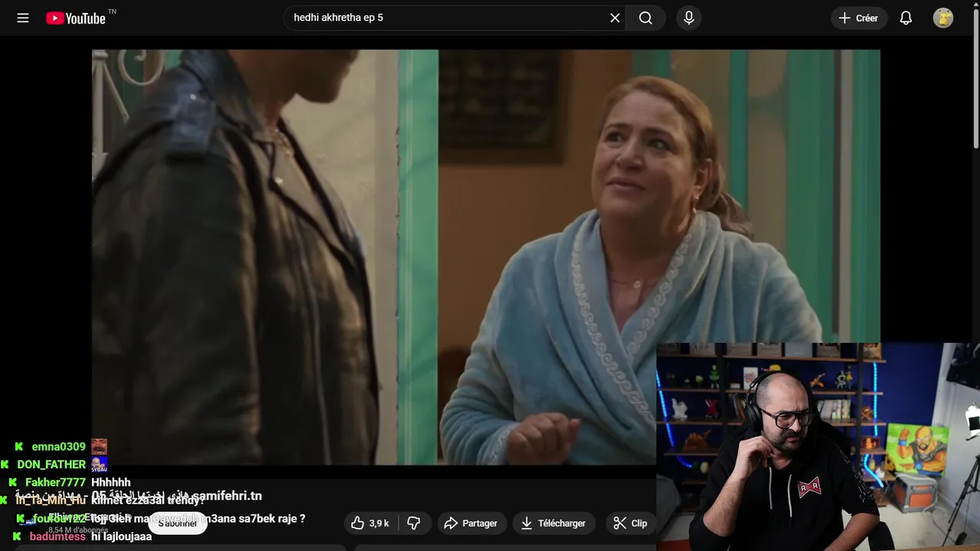Image resolution: width=980 pixels, height=551 pixels.
Task: Open notifications bell
Action: pos(906,18)
